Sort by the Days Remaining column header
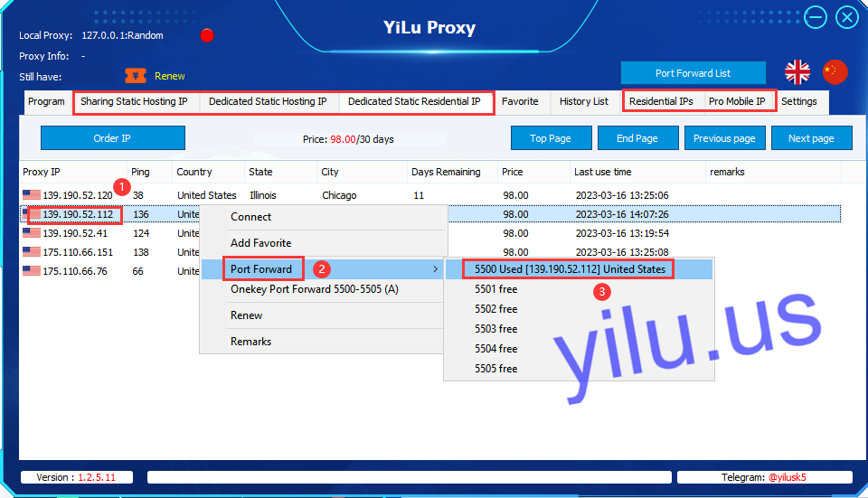The image size is (868, 498). click(x=452, y=172)
